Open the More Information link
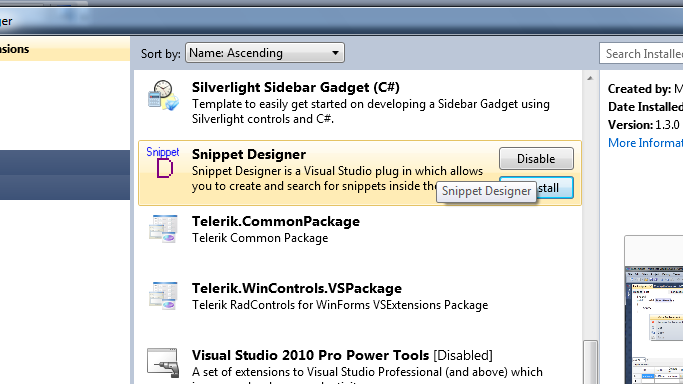 click(x=646, y=143)
